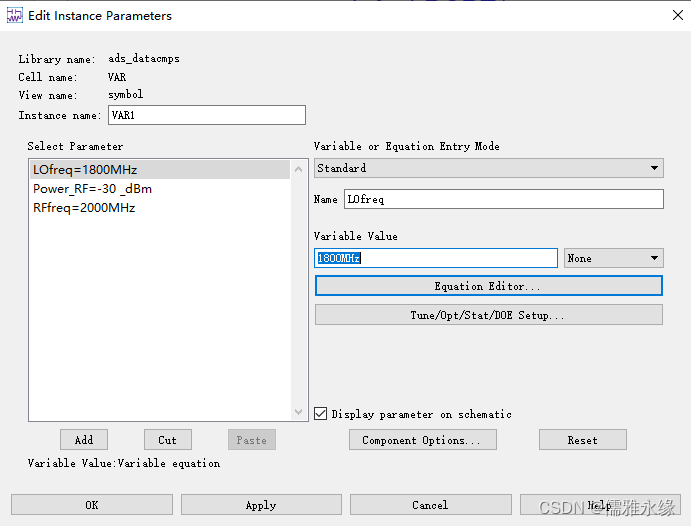This screenshot has height=526, width=691.
Task: Edit the Instance name field VAR1
Action: pyautogui.click(x=207, y=115)
